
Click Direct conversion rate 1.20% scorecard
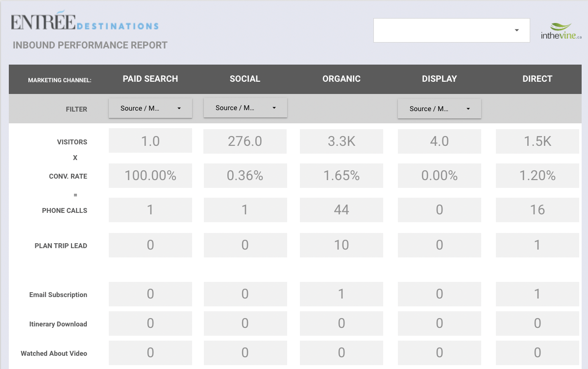(x=538, y=176)
